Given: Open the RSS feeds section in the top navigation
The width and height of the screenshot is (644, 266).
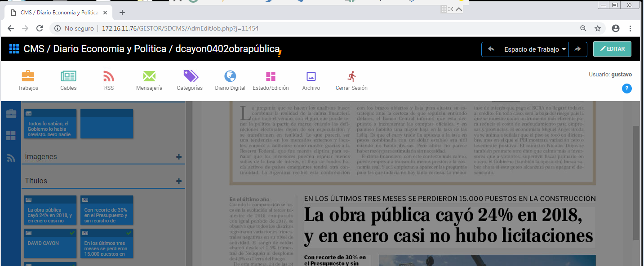Looking at the screenshot, I should tap(109, 81).
